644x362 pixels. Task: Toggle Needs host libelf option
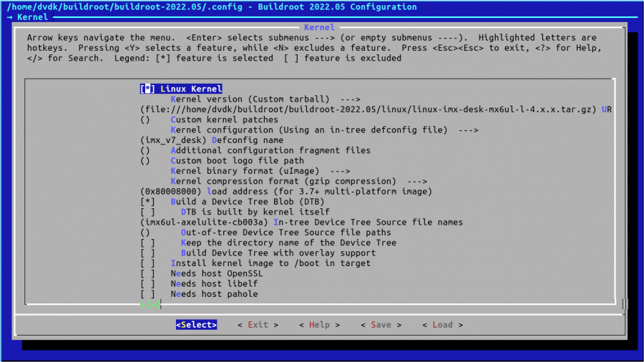147,284
